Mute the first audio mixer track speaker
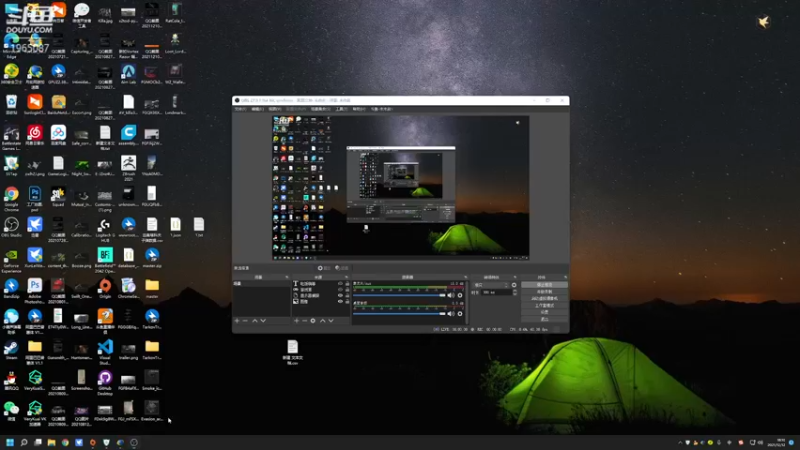The height and width of the screenshot is (450, 800). 451,295
